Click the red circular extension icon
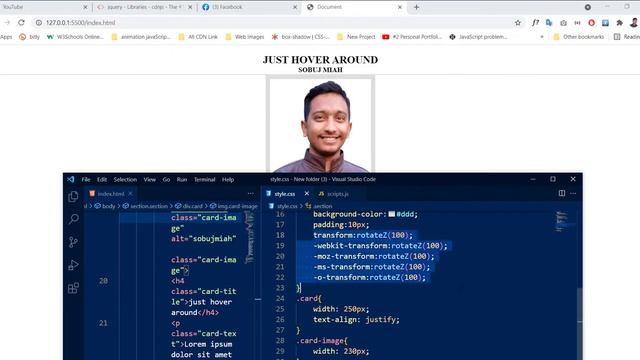The image size is (640, 360). tap(591, 23)
